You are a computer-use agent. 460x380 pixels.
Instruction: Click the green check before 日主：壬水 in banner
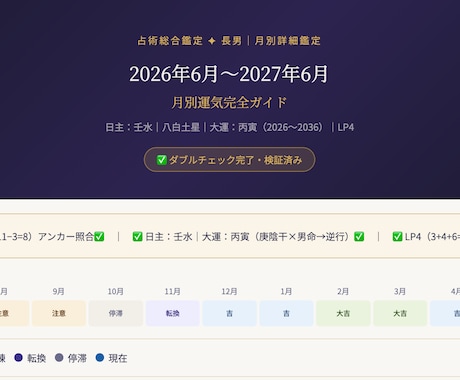(x=137, y=237)
